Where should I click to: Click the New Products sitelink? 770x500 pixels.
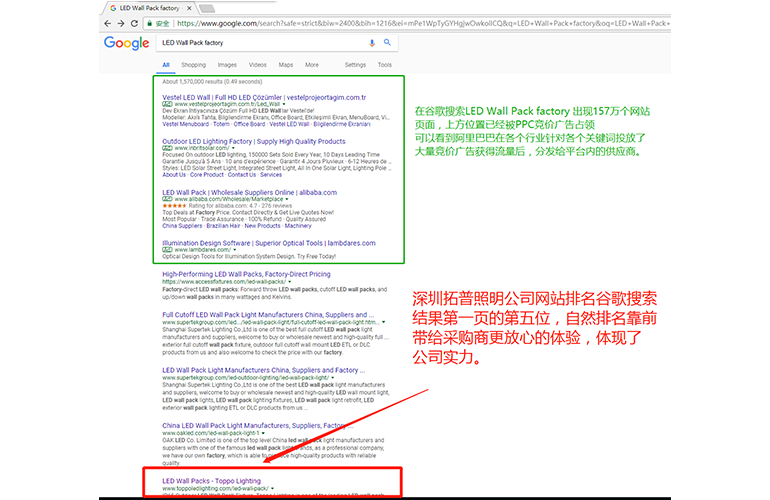coord(262,226)
